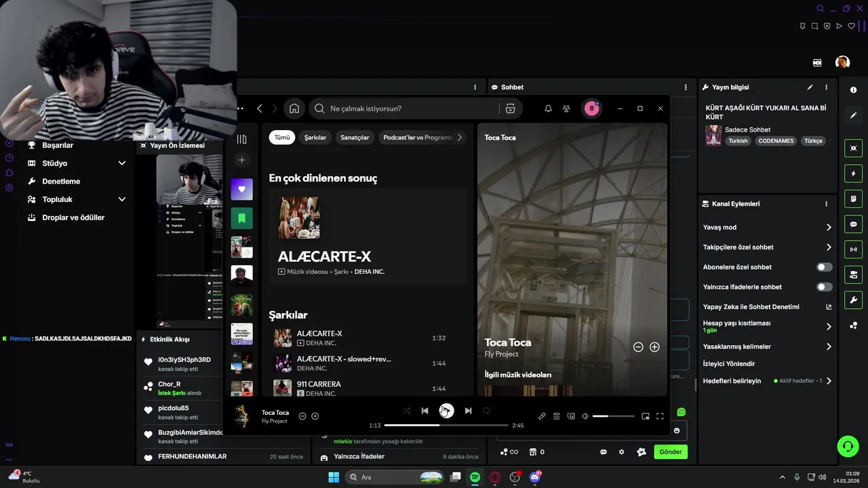This screenshot has width=868, height=488.
Task: Click the 'CODENAMES' stream tag
Action: pyautogui.click(x=776, y=141)
